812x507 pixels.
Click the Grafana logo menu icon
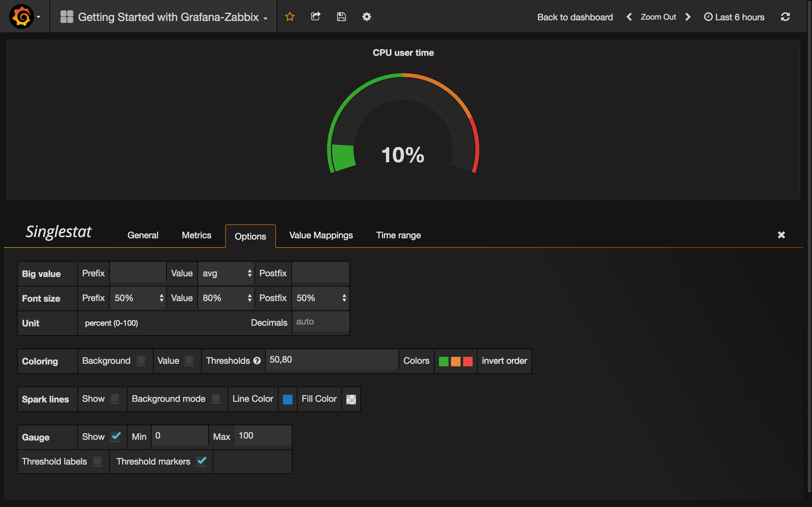22,16
